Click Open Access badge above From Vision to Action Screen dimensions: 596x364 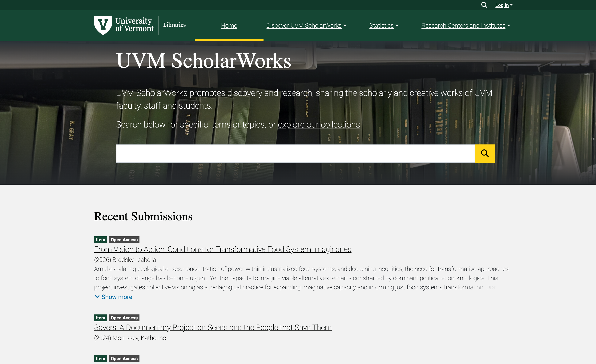pyautogui.click(x=124, y=240)
